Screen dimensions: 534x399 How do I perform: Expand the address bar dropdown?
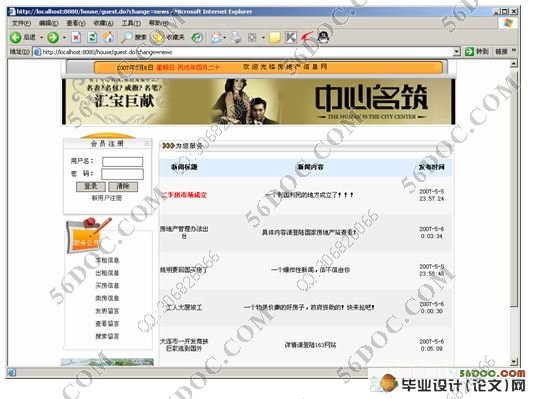tap(456, 52)
